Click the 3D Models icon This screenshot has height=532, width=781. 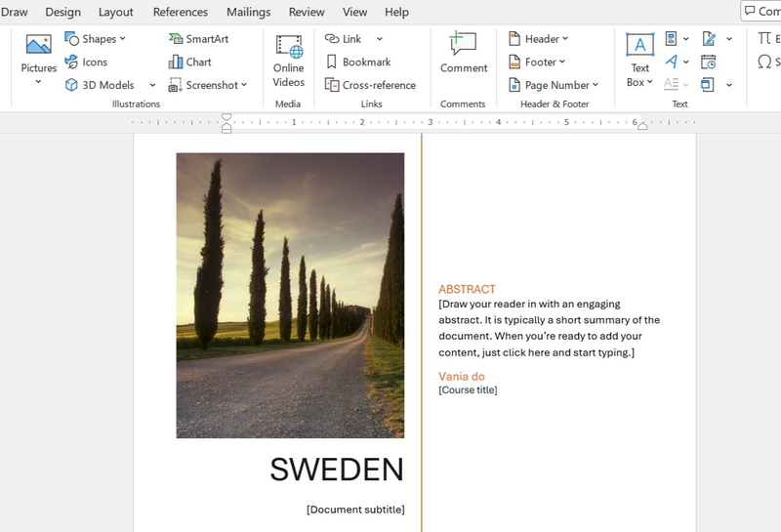click(71, 85)
